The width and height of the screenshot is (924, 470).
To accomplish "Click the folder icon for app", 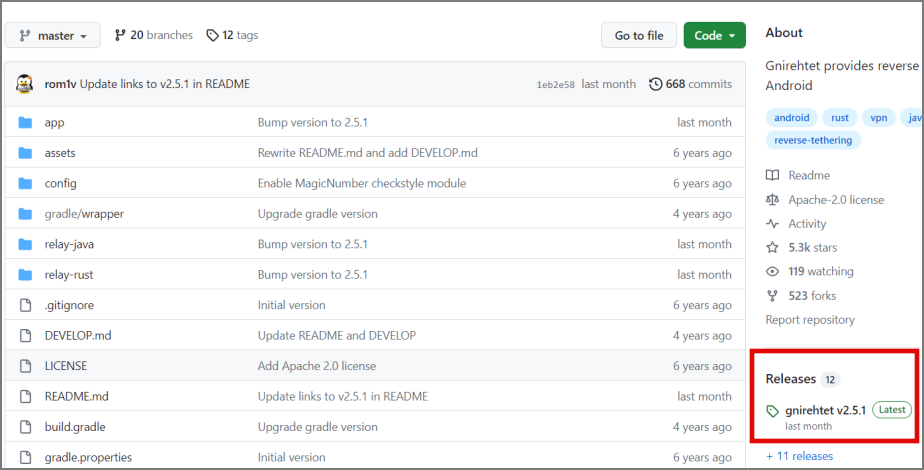I will pos(25,123).
